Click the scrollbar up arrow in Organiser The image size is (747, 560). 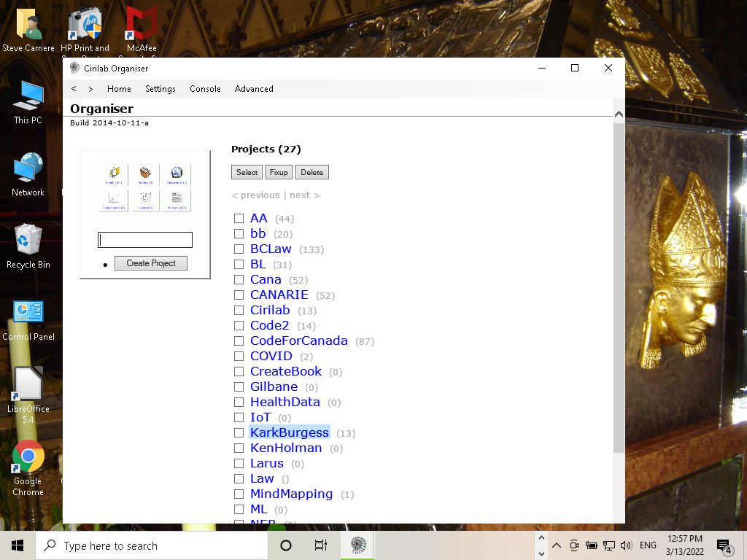[x=619, y=114]
